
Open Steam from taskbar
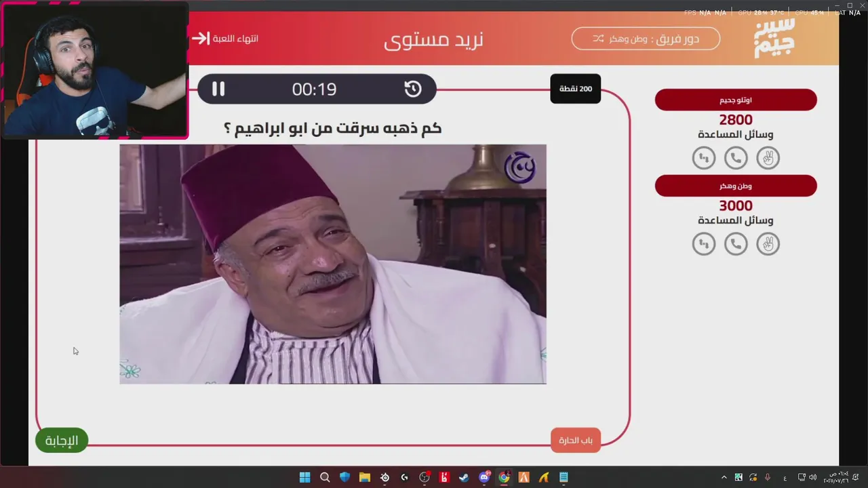coord(464,477)
